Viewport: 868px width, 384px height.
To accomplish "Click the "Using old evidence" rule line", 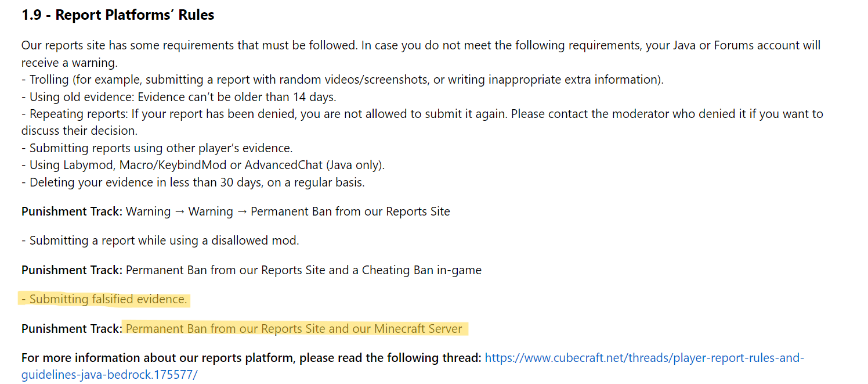I will click(x=179, y=97).
